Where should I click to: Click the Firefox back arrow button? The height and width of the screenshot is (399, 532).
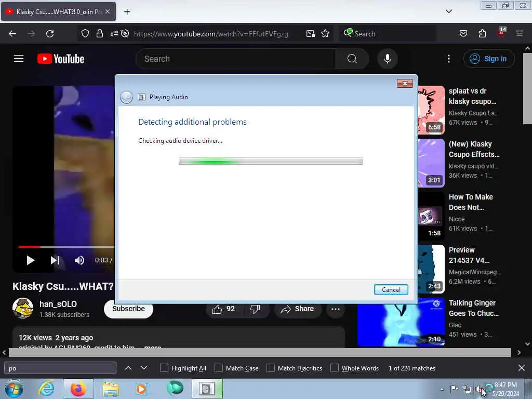[x=12, y=34]
